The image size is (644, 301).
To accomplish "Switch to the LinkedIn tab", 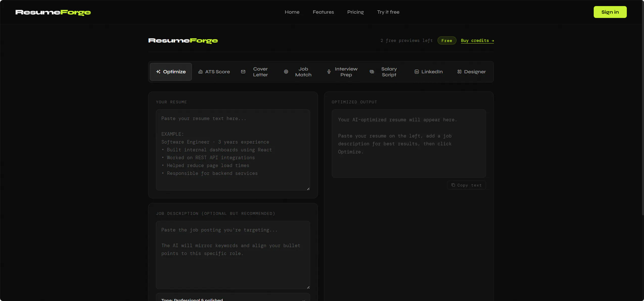I will pos(428,72).
